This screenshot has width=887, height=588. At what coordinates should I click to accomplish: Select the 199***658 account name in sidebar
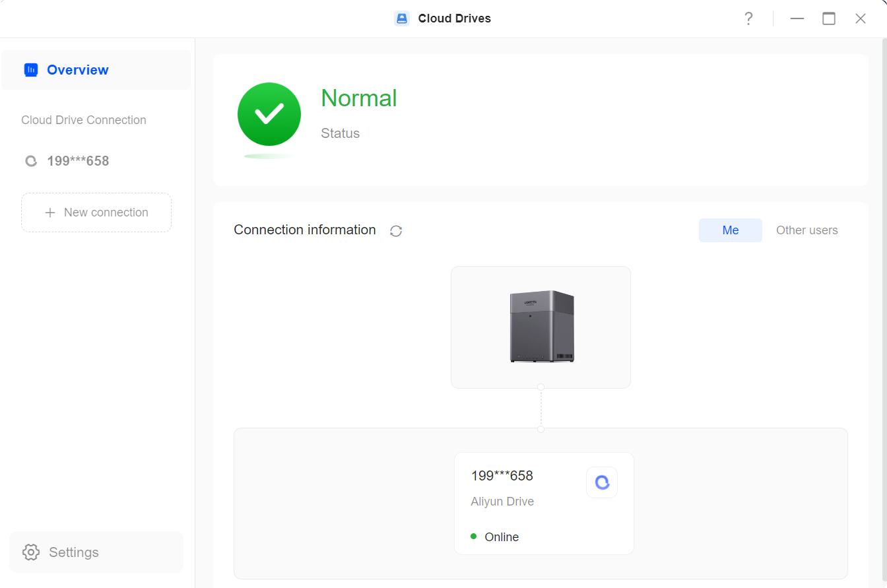tap(78, 161)
